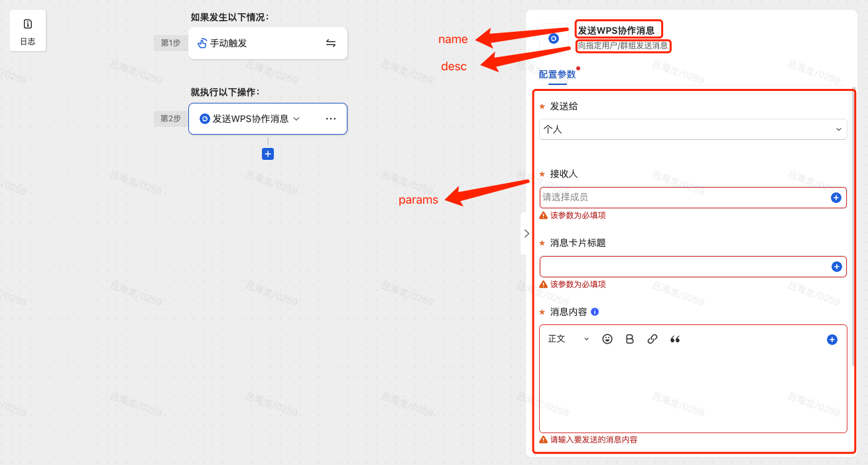The height and width of the screenshot is (465, 868).
Task: Click the info icon beside 消息内容
Action: (x=595, y=312)
